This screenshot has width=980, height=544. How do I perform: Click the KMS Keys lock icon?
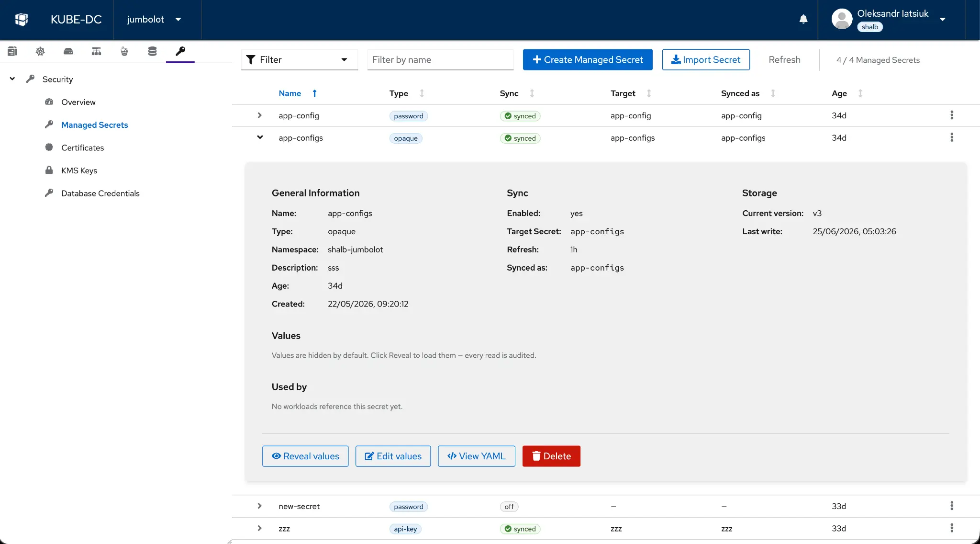tap(49, 170)
